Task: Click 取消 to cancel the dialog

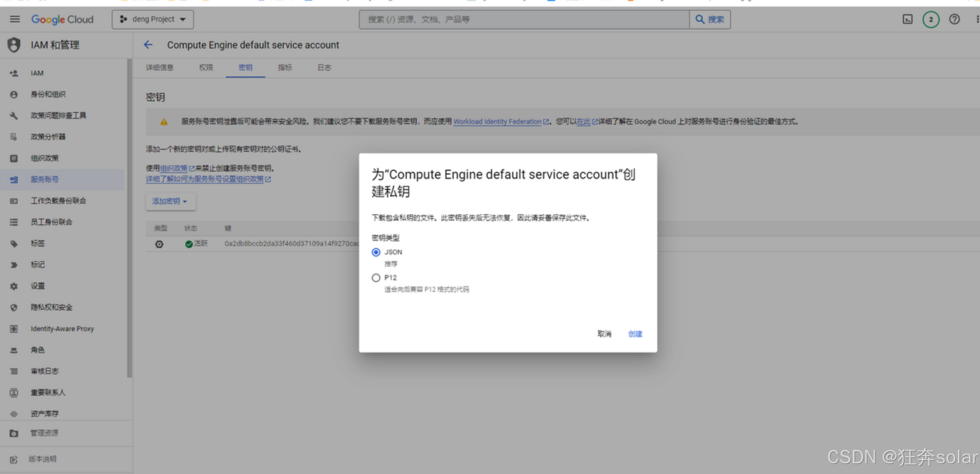Action: [x=604, y=334]
